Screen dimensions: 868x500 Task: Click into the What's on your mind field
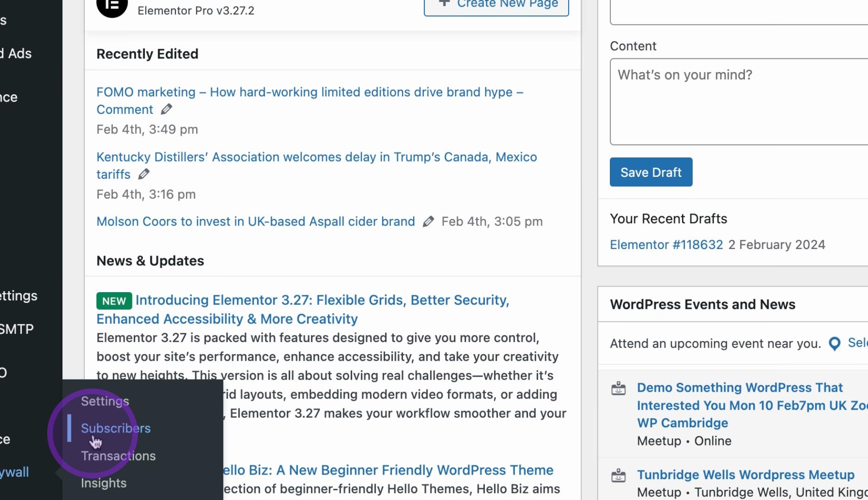point(739,102)
